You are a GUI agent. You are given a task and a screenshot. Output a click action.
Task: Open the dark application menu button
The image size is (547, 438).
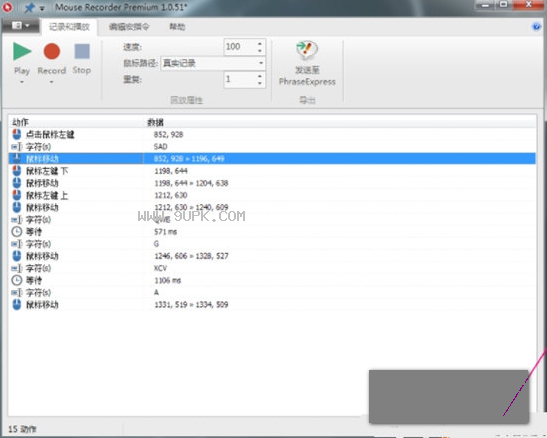click(20, 26)
